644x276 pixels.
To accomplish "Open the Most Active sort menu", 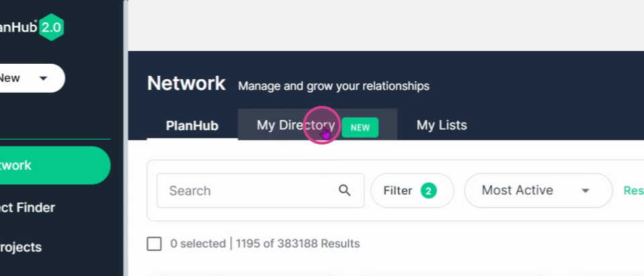I will [x=538, y=191].
